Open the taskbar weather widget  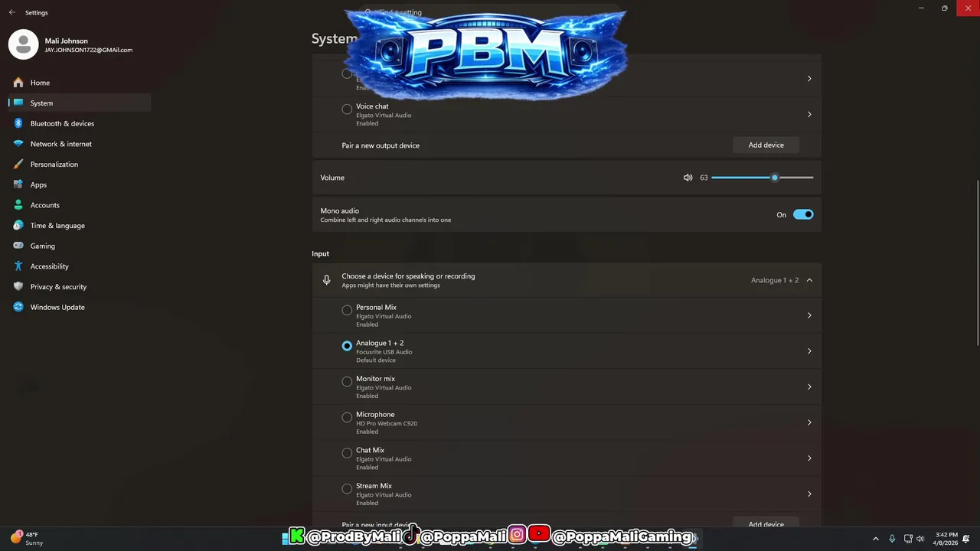(27, 538)
